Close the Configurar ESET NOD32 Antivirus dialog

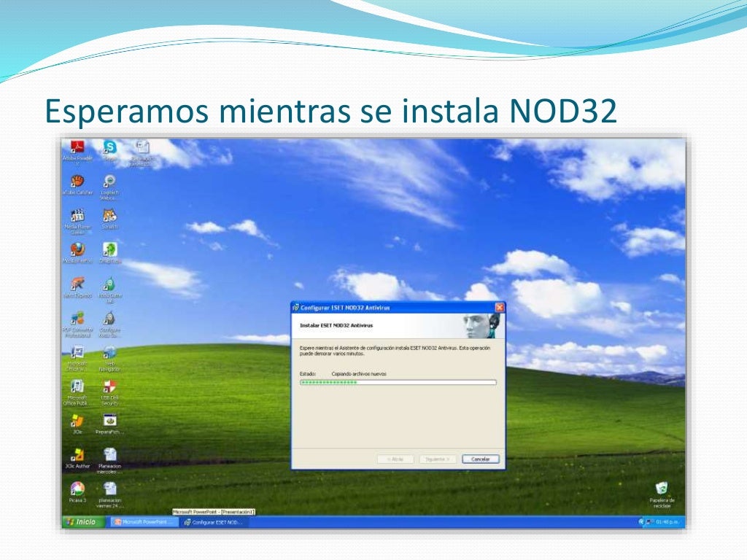(x=499, y=308)
